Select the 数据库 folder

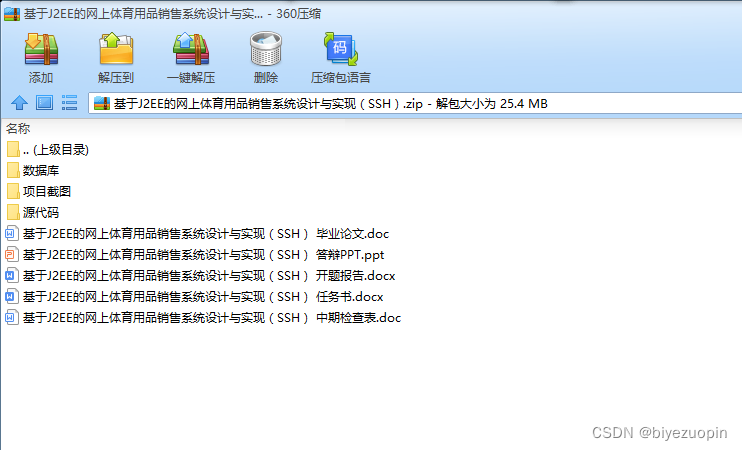tap(33, 170)
